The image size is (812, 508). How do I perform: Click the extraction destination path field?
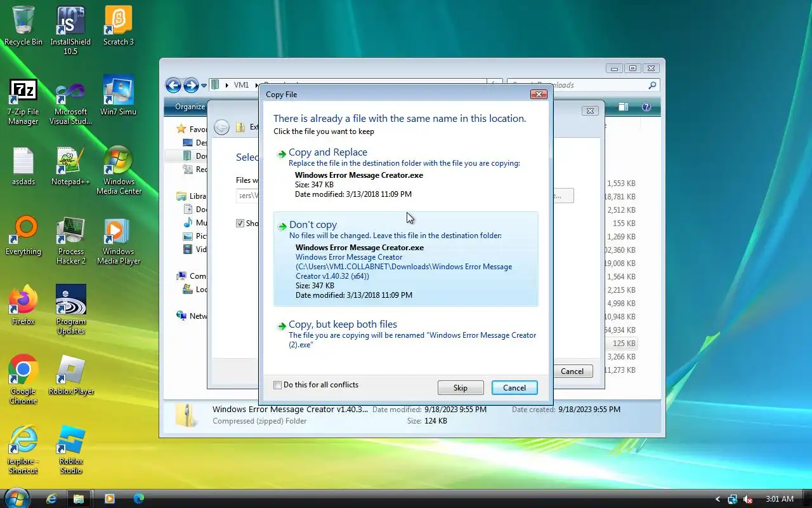[x=247, y=196]
